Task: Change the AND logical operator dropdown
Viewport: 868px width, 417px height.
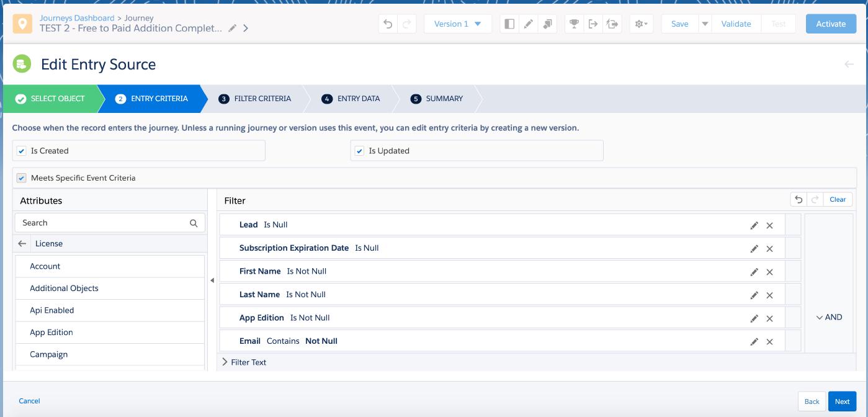Action: (x=829, y=317)
